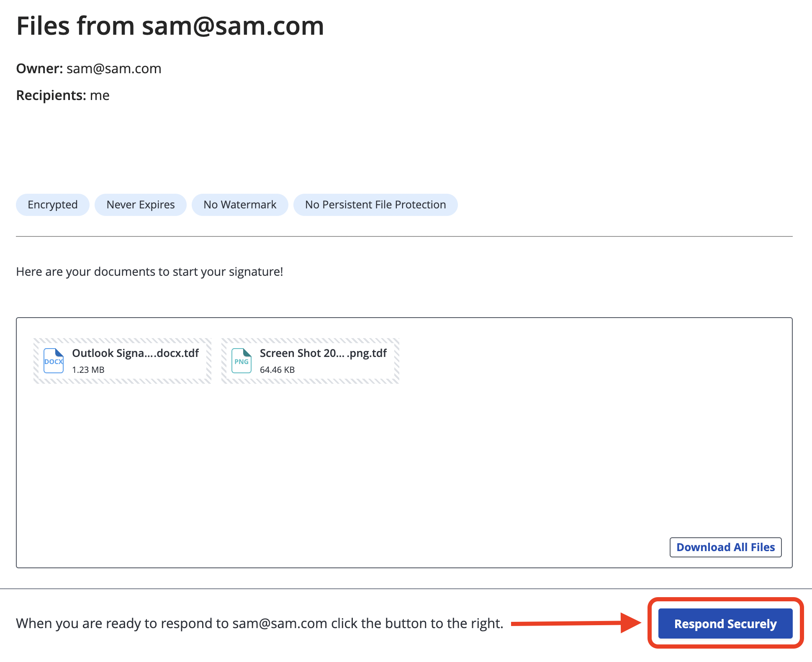The width and height of the screenshot is (812, 662).
Task: Open the Screen Shot 20... .png.tdf file
Action: pos(310,361)
